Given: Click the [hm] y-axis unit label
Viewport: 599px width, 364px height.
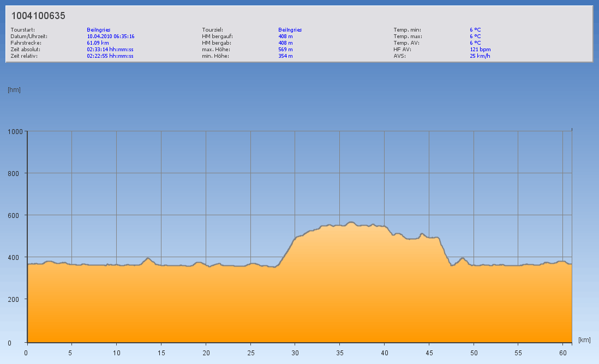Looking at the screenshot, I should [x=14, y=90].
